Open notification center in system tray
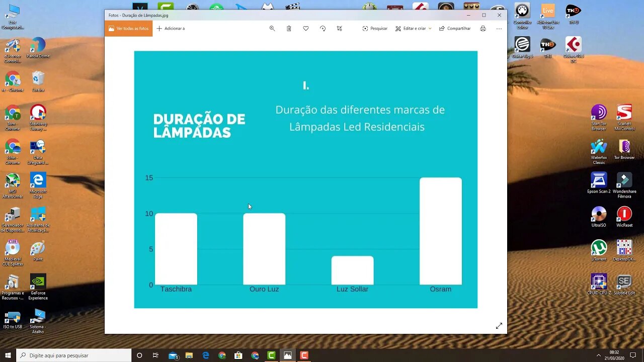Viewport: 644px width, 362px height. click(632, 355)
